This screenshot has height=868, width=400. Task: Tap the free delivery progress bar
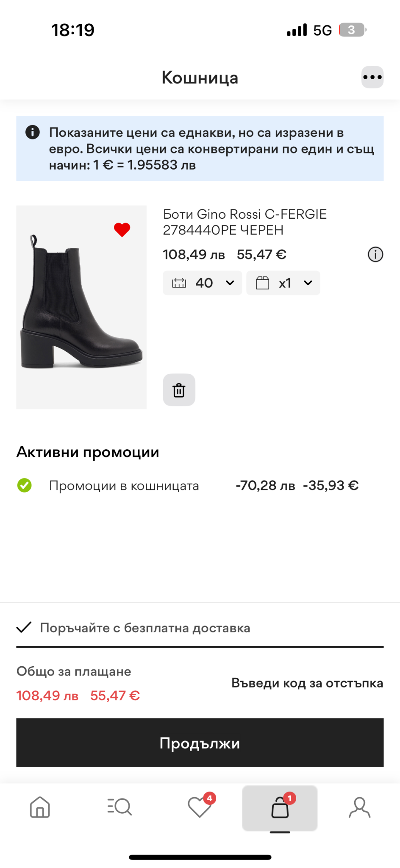pyautogui.click(x=200, y=647)
